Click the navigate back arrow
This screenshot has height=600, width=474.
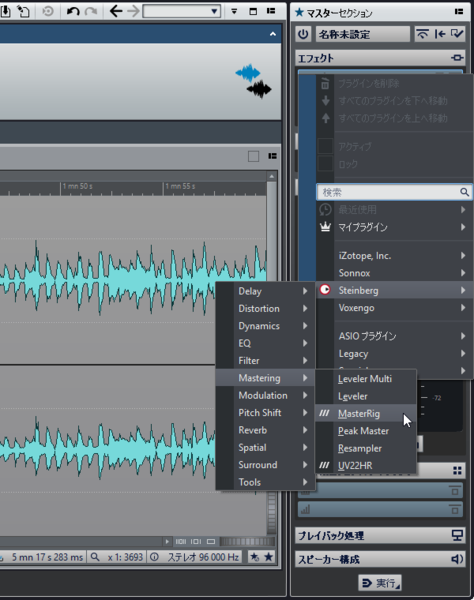pyautogui.click(x=116, y=11)
